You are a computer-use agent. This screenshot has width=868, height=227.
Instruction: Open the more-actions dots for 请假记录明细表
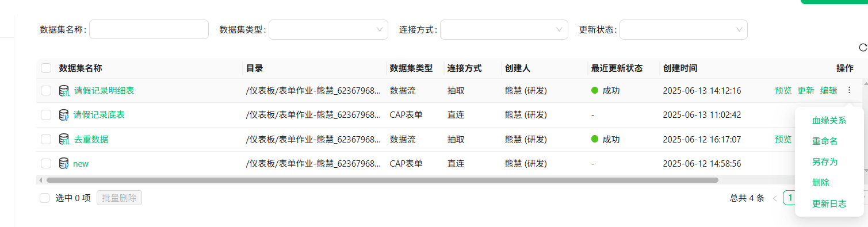tap(849, 90)
